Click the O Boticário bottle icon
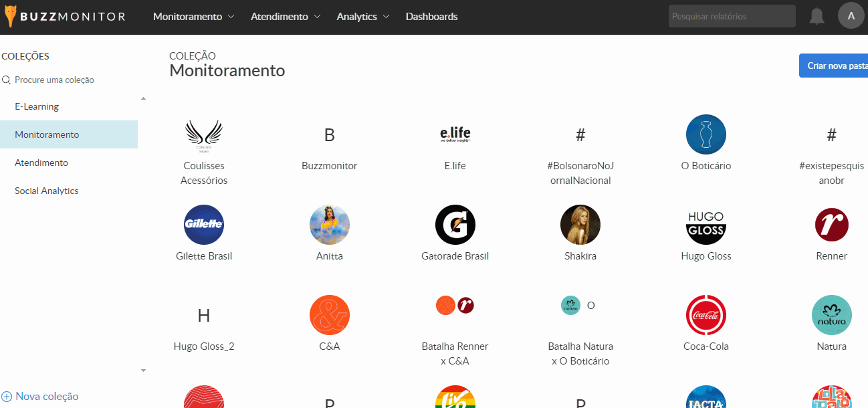The height and width of the screenshot is (408, 868). (706, 134)
